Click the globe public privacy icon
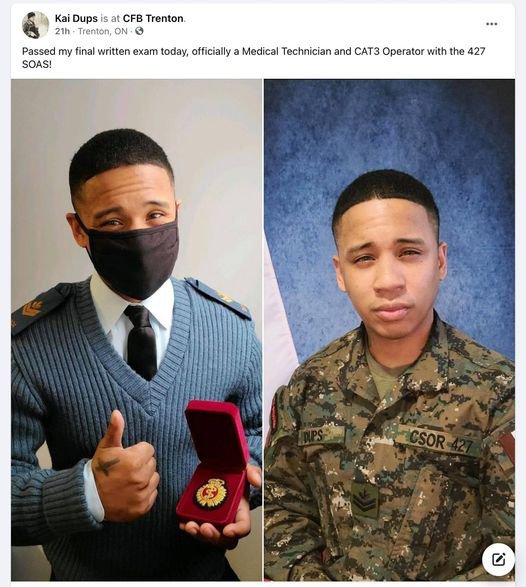This screenshot has width=526, height=587. [139, 31]
